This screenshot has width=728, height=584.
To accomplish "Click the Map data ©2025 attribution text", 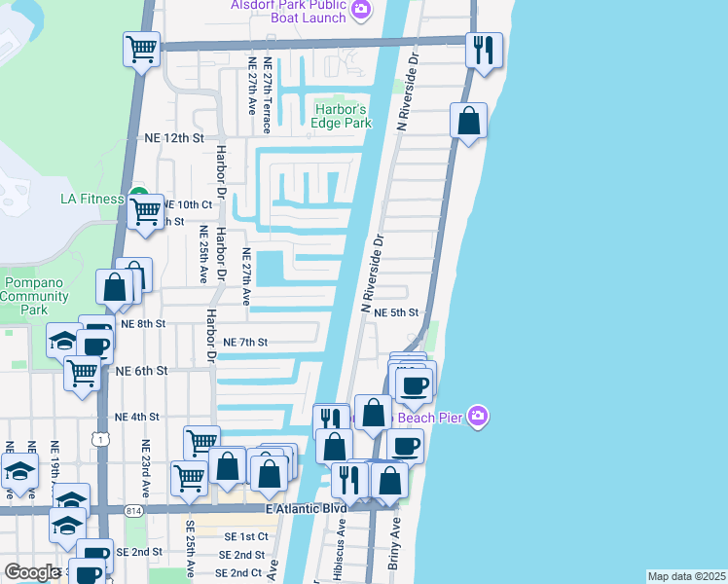I will (x=685, y=576).
